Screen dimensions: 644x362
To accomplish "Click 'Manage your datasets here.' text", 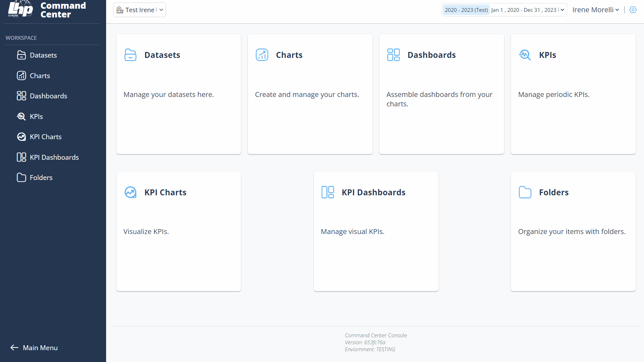I will (169, 95).
